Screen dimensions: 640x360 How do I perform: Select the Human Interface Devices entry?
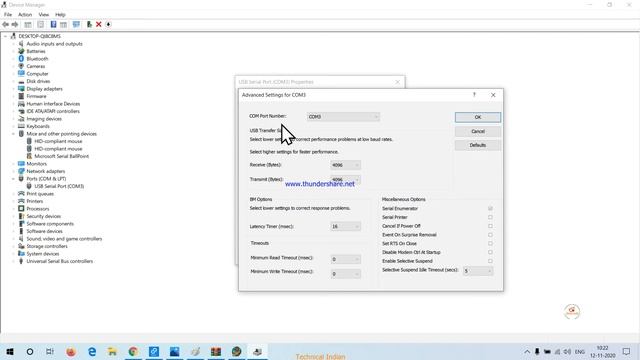pos(53,104)
